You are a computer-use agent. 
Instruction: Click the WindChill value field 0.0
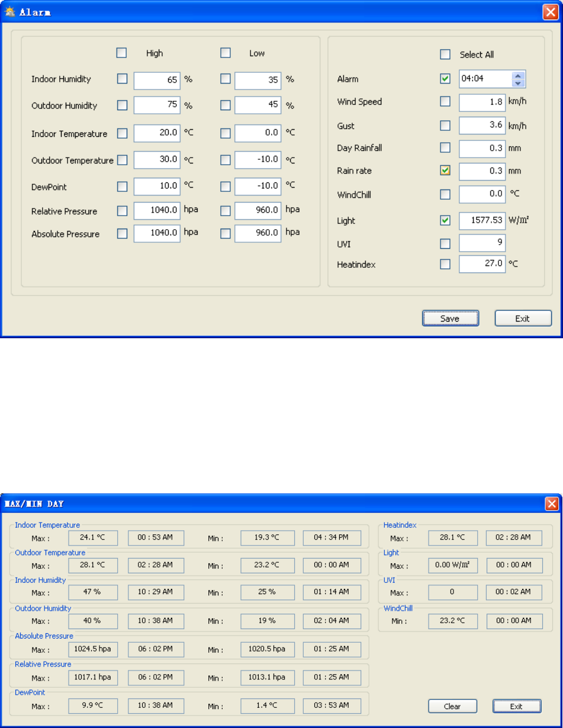[x=482, y=194]
